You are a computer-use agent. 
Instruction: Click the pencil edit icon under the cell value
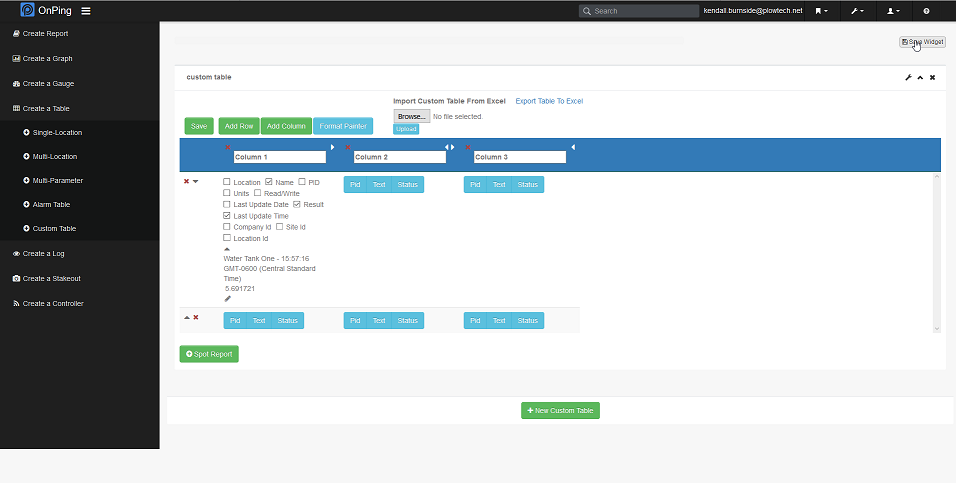click(x=227, y=298)
